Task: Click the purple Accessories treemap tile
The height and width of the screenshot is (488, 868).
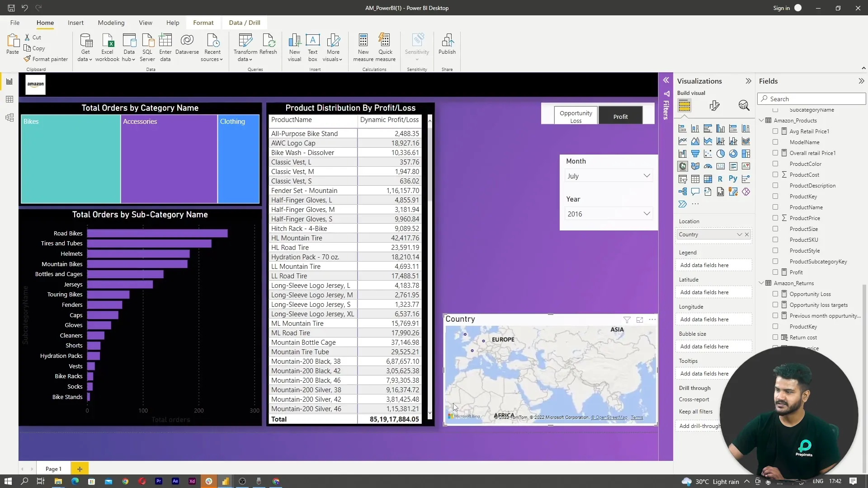Action: (x=169, y=158)
